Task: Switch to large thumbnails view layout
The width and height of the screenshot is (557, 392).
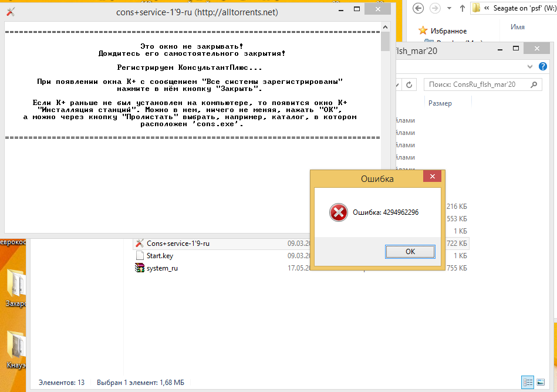Action: click(x=540, y=382)
